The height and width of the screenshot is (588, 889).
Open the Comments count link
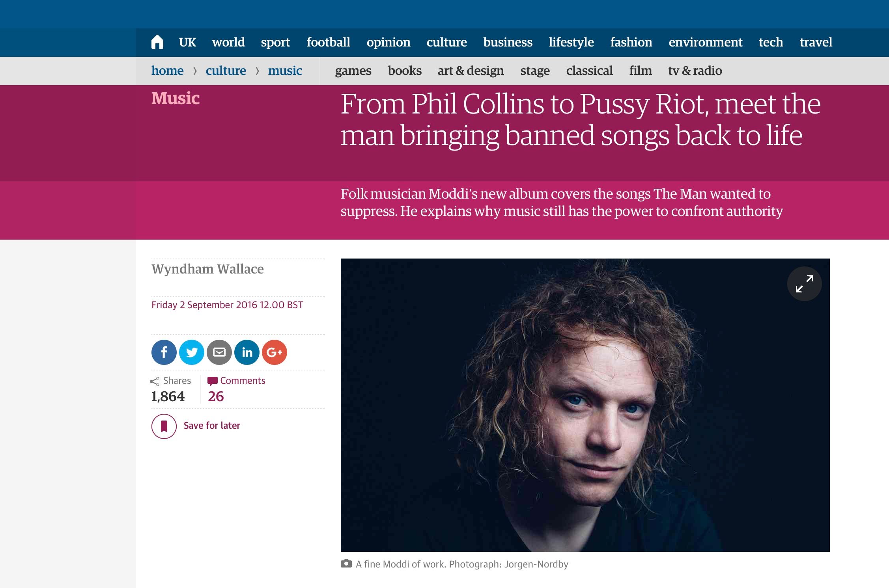236,389
